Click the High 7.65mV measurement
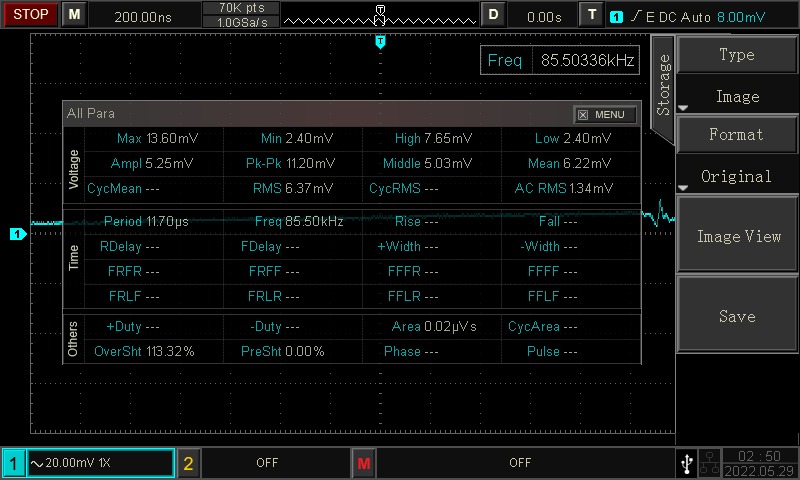This screenshot has height=480, width=800. [434, 138]
